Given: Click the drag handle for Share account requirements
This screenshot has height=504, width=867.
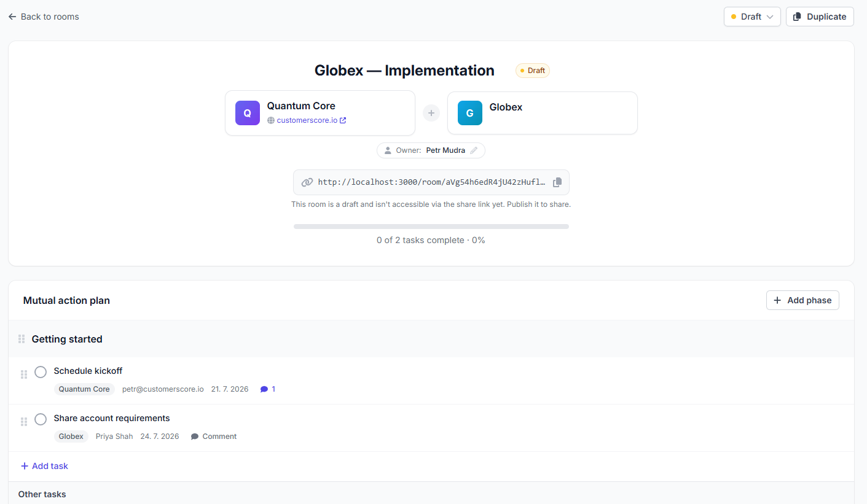Looking at the screenshot, I should coord(24,422).
